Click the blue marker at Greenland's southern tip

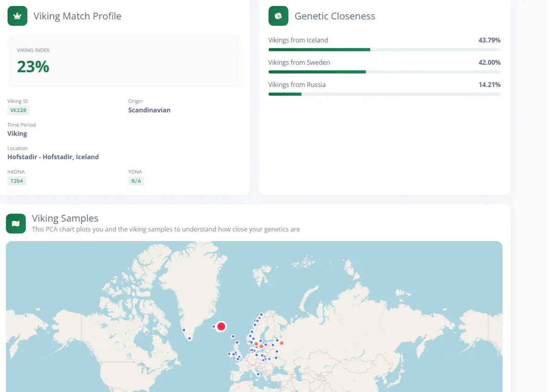pos(189,338)
